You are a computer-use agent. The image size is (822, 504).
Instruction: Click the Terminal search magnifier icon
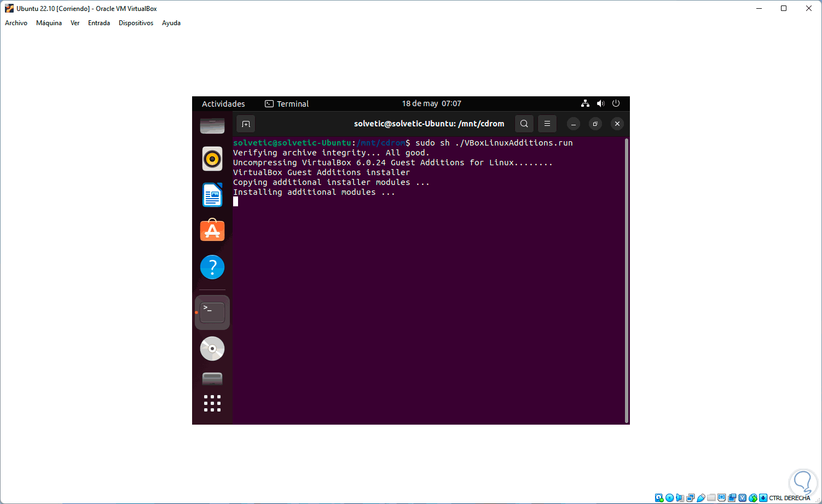point(524,124)
